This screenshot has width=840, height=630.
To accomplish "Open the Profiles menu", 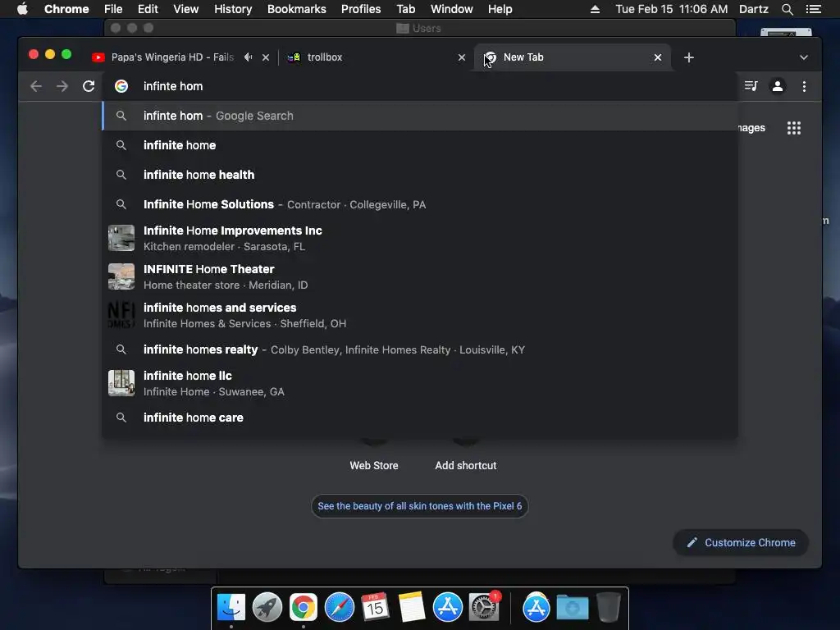I will pyautogui.click(x=361, y=9).
